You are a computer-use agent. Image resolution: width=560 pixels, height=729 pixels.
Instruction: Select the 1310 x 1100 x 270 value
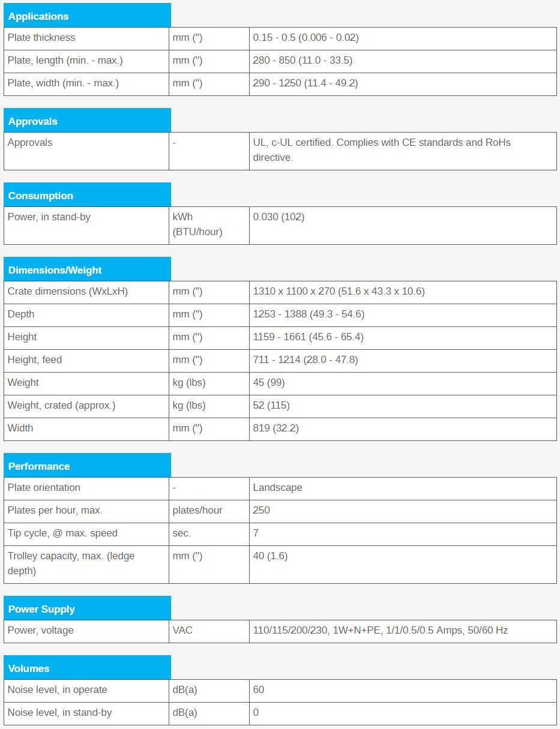[x=339, y=291]
